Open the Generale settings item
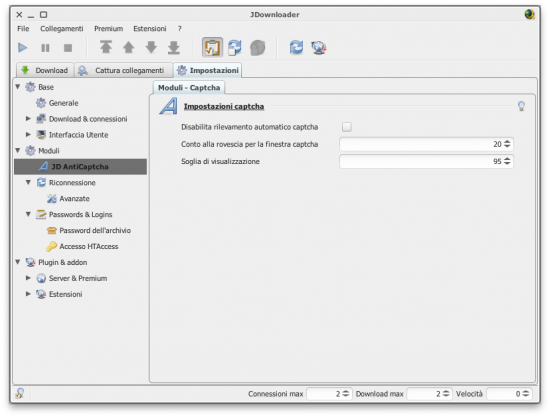Screen dimensions: 550x417 tap(63, 103)
